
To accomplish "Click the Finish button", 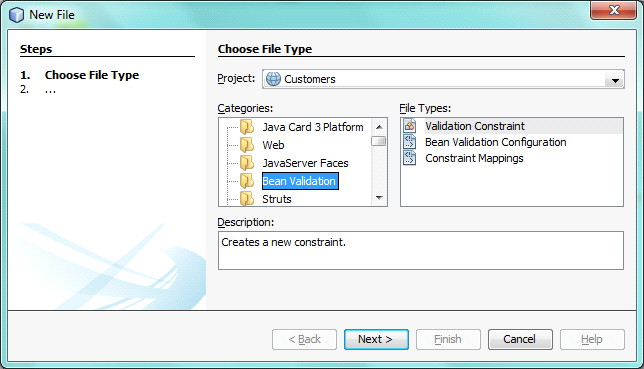I will [x=448, y=339].
